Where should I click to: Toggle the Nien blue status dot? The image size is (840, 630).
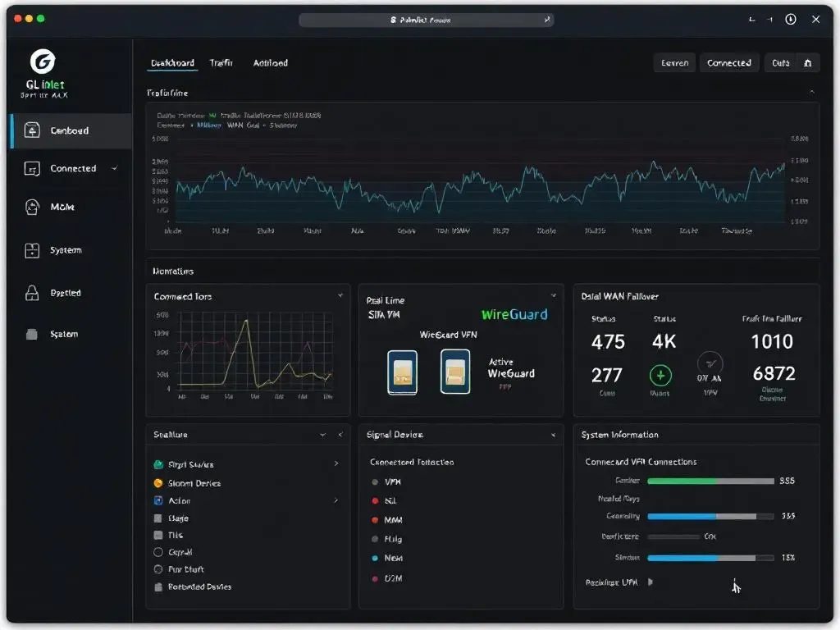(375, 558)
